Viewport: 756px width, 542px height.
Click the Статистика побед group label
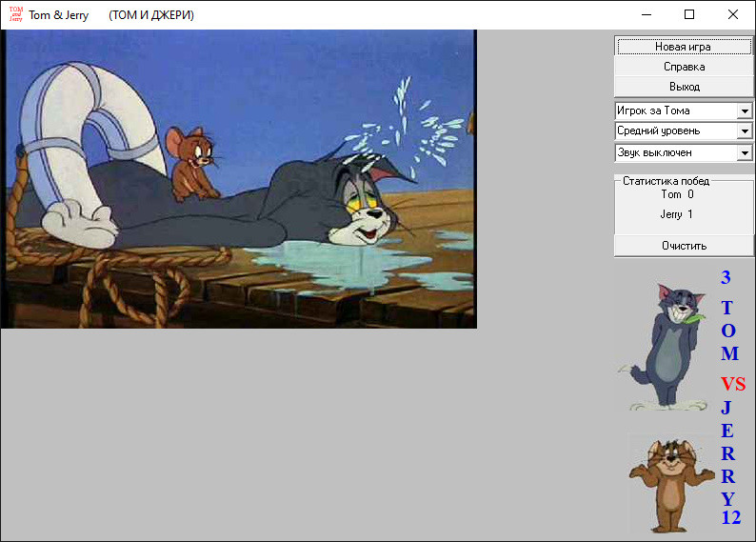point(666,181)
